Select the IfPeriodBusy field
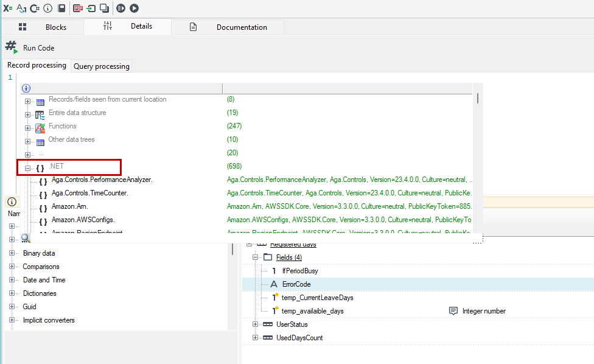This screenshot has height=364, width=594. 300,271
